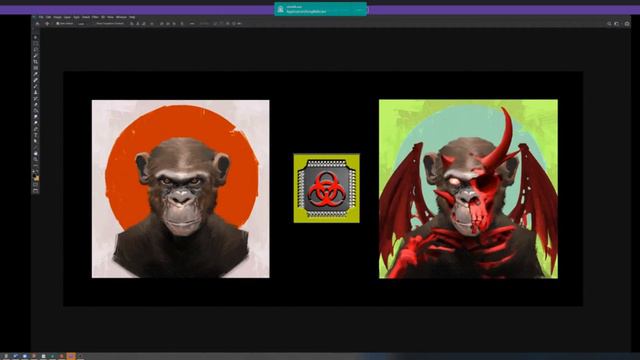Select the Dodge tool
This screenshot has height=360, width=640.
pyautogui.click(x=36, y=123)
